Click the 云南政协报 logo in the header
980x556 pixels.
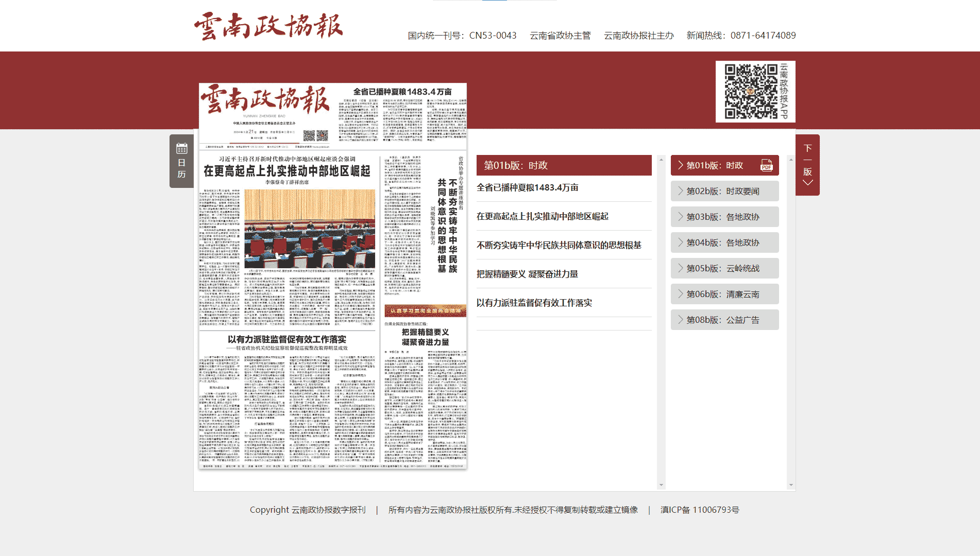coord(268,26)
